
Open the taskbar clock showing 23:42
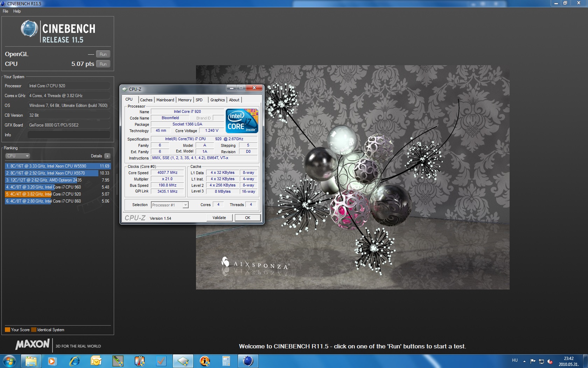tap(569, 361)
